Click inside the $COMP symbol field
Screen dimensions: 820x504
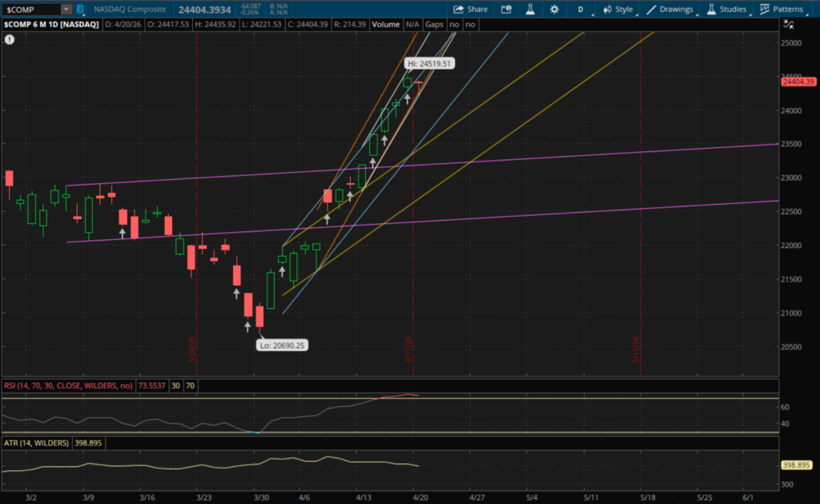(30, 10)
